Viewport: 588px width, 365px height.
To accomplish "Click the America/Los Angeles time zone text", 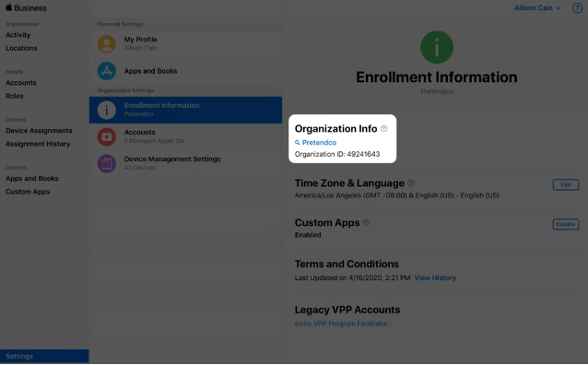I will pyautogui.click(x=396, y=195).
